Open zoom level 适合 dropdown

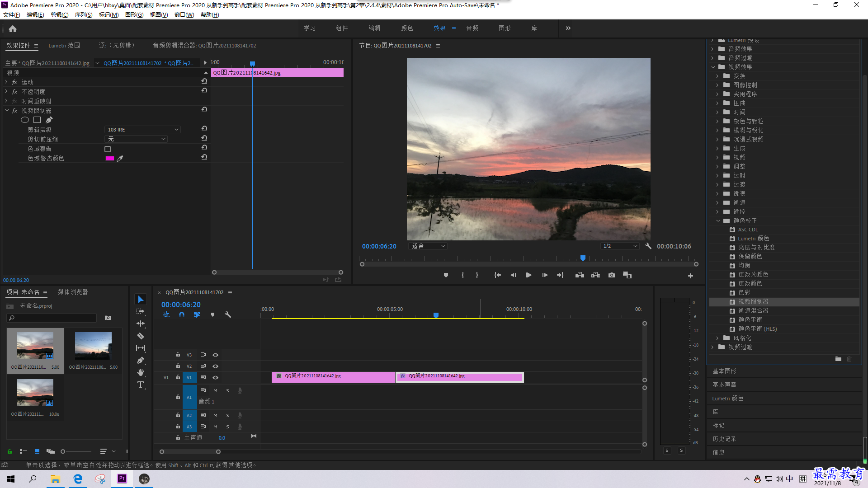pos(428,246)
